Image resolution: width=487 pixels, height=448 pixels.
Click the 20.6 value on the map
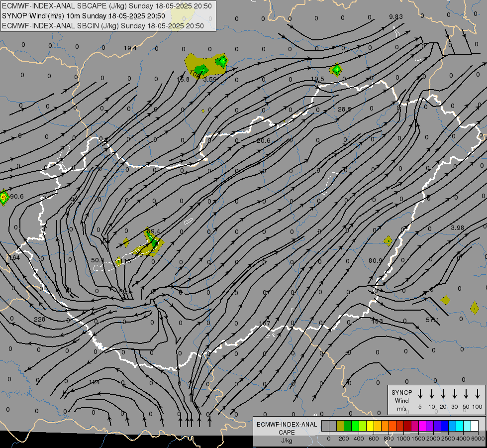pyautogui.click(x=263, y=141)
